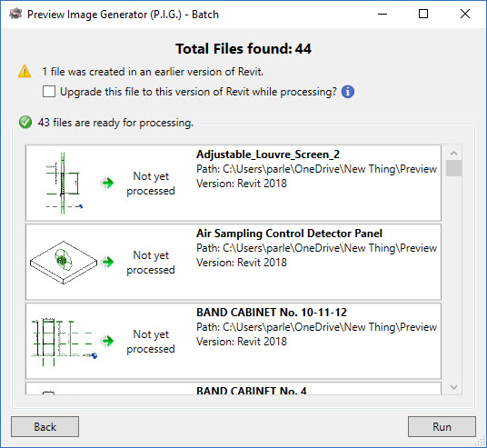Screen dimensions: 487x448
Task: Click Version Revit 2018 under Adjustable_Louvre_Screen_2
Action: tap(242, 184)
